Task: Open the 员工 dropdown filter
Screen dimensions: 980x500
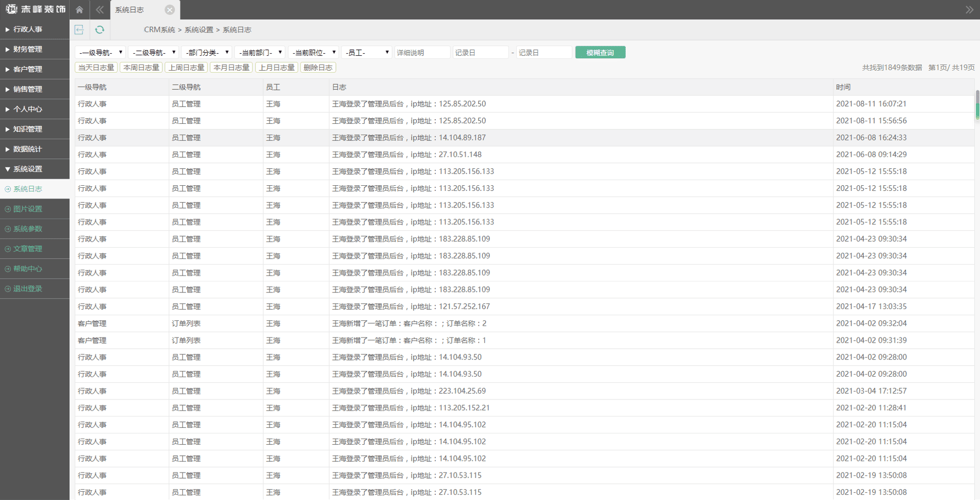Action: point(366,53)
